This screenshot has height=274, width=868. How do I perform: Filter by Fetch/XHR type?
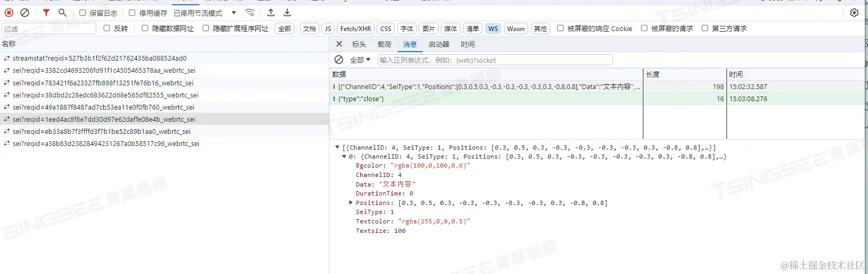pyautogui.click(x=356, y=28)
